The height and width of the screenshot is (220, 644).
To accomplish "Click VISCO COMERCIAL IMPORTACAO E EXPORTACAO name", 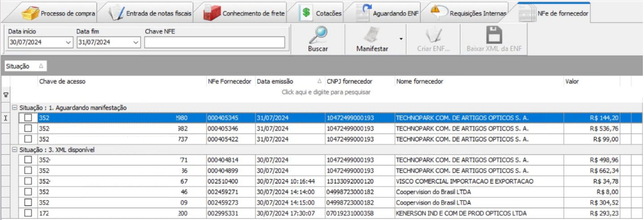I will pyautogui.click(x=464, y=181).
